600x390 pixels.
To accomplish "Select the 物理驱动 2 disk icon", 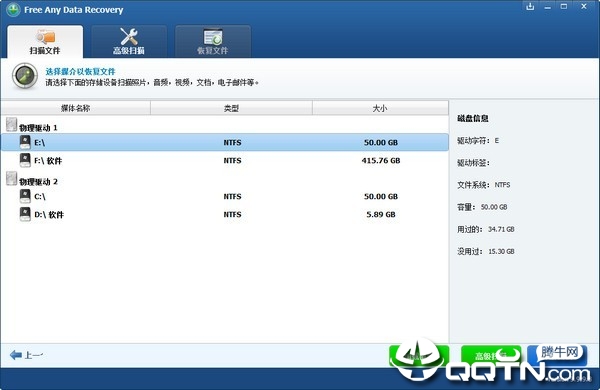I will [11, 179].
